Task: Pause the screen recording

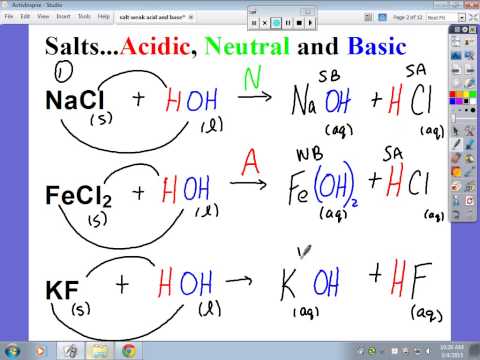Action: (x=288, y=23)
